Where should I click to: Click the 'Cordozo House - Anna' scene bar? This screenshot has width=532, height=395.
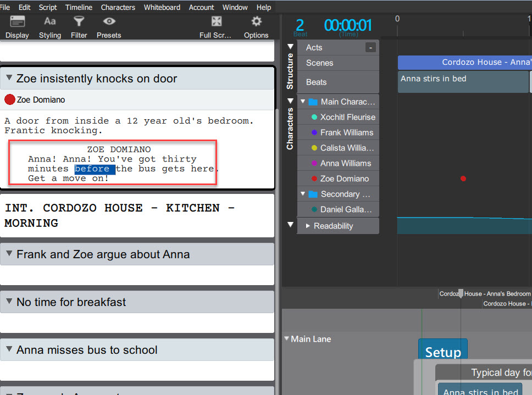[x=465, y=63]
